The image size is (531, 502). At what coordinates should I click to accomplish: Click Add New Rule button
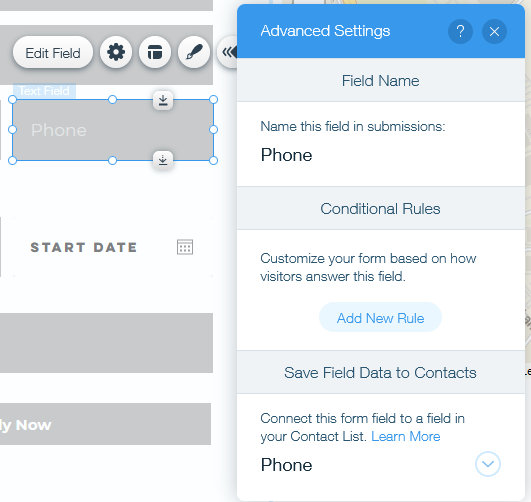380,318
